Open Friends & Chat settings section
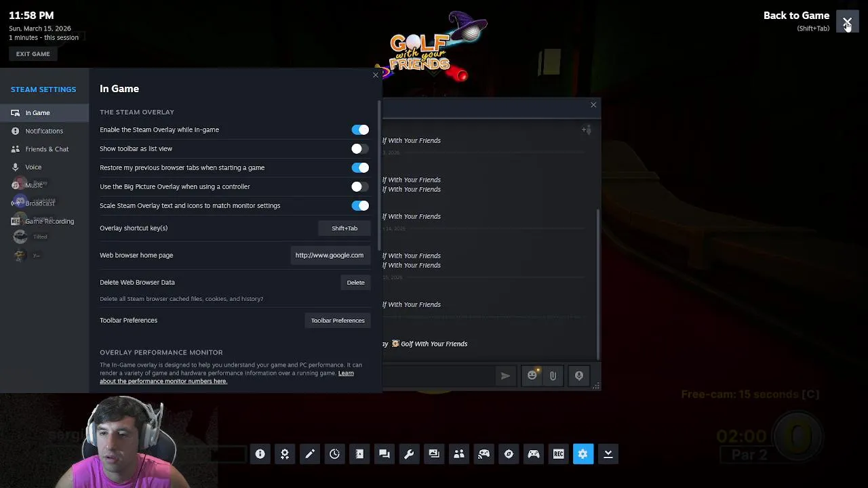 (44, 149)
